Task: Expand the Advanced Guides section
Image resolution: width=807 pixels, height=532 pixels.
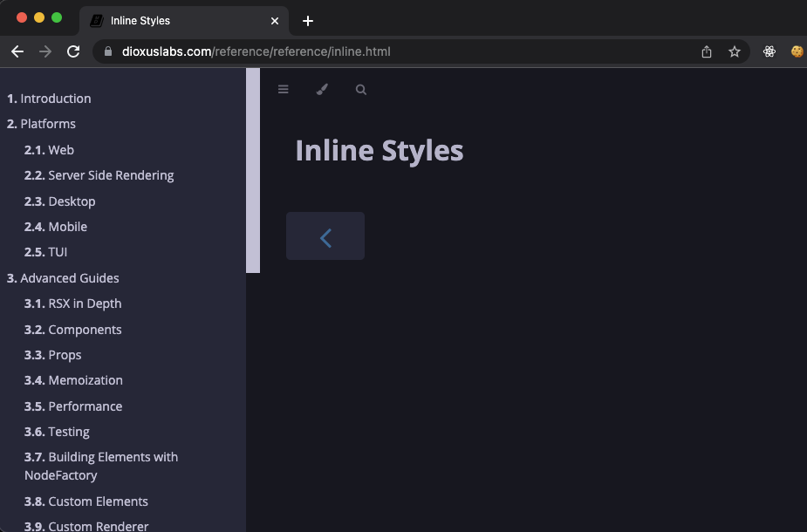Action: coord(63,277)
